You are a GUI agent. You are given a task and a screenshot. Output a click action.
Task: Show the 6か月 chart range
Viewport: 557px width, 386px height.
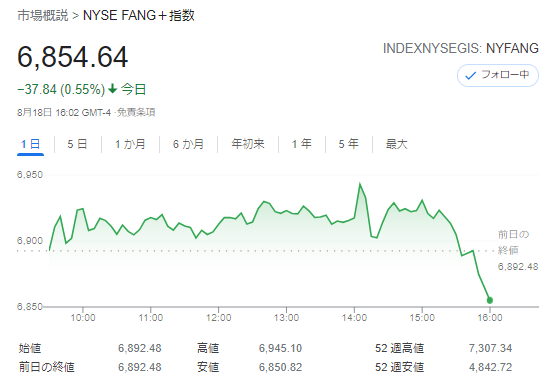tap(188, 144)
